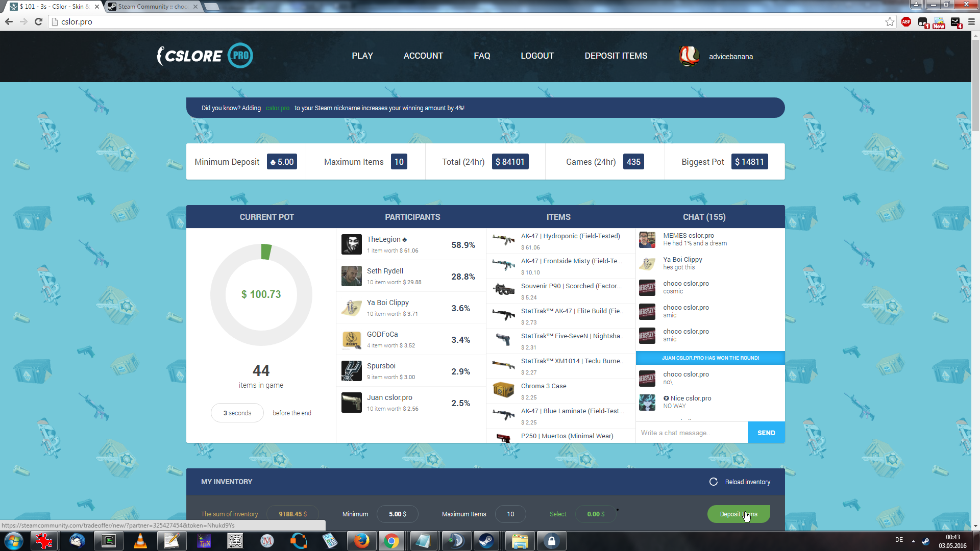Bookmark page with the star icon

click(x=890, y=21)
